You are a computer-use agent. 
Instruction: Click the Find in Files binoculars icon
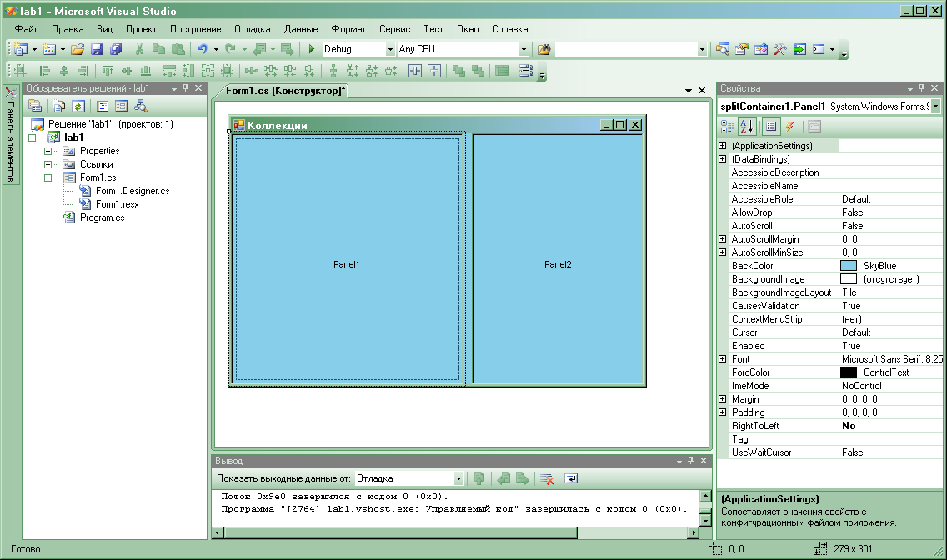click(544, 49)
